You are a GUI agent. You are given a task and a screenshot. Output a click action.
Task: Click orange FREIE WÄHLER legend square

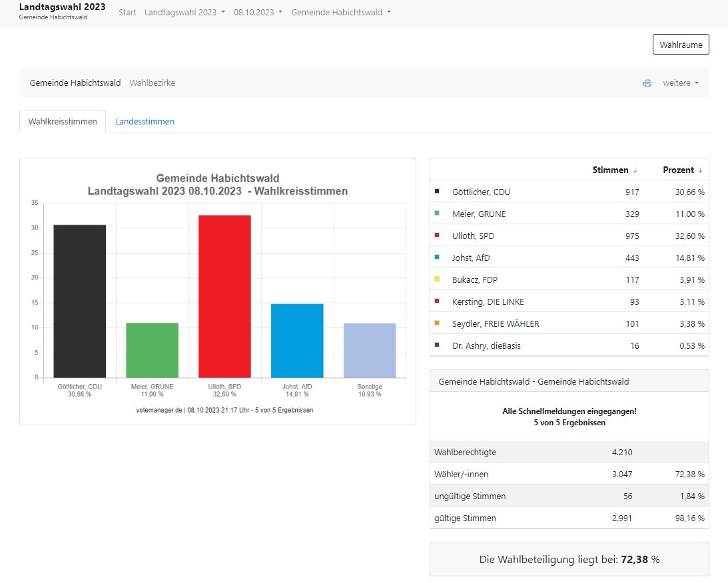pos(437,323)
